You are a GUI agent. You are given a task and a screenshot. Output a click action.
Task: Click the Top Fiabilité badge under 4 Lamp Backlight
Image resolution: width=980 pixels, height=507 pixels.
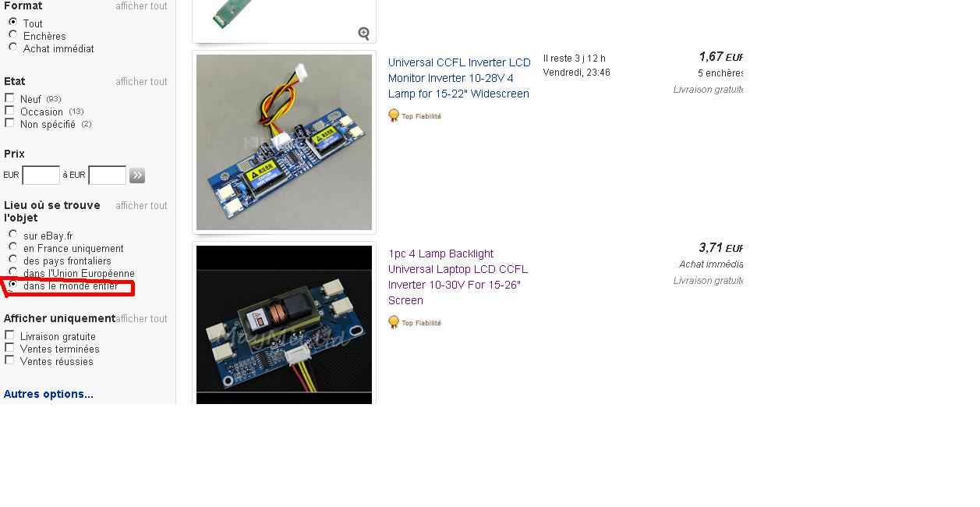tap(415, 322)
